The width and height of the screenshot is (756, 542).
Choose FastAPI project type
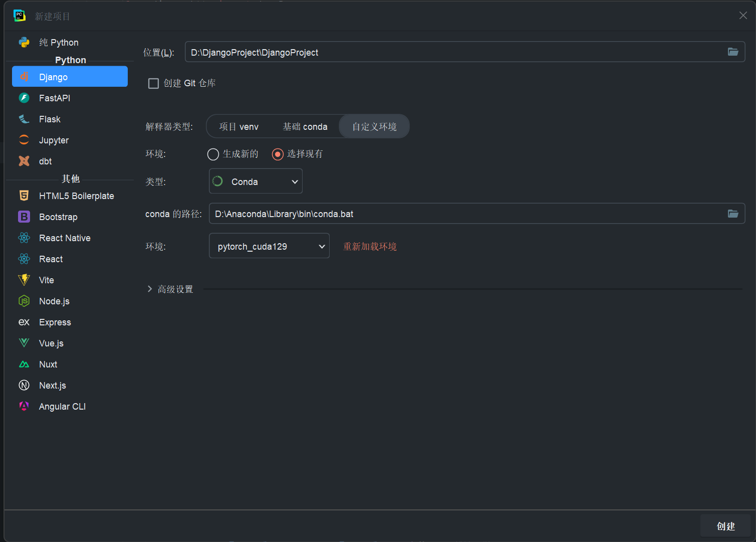coord(70,98)
